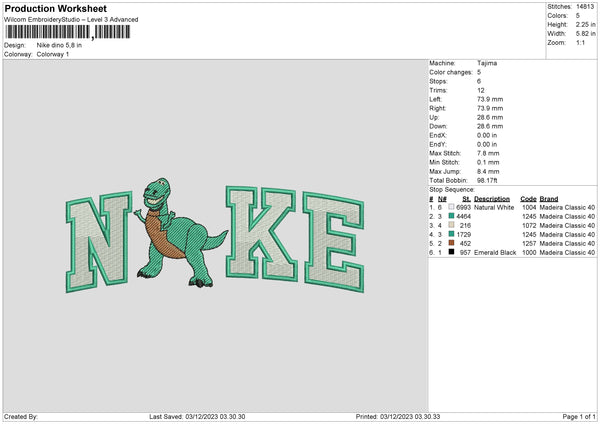Image resolution: width=600 pixels, height=424 pixels.
Task: Click the Right value 73.9 mm
Action: click(x=490, y=109)
